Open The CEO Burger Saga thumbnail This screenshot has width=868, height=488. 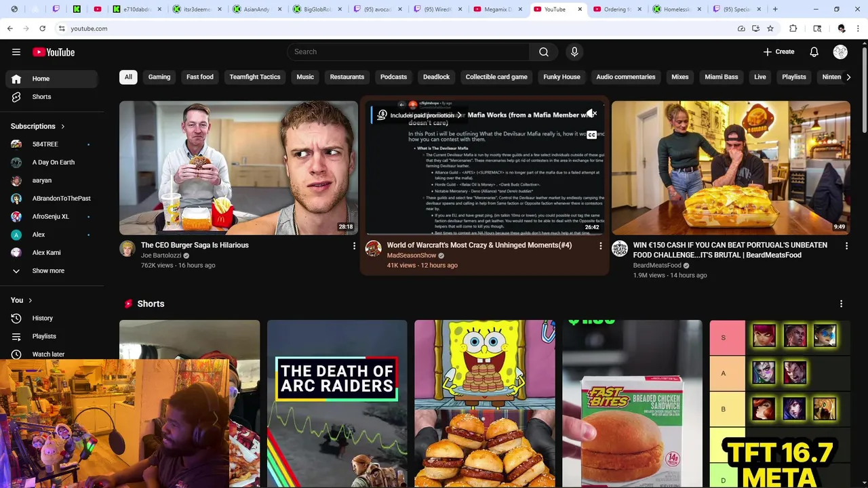tap(239, 168)
